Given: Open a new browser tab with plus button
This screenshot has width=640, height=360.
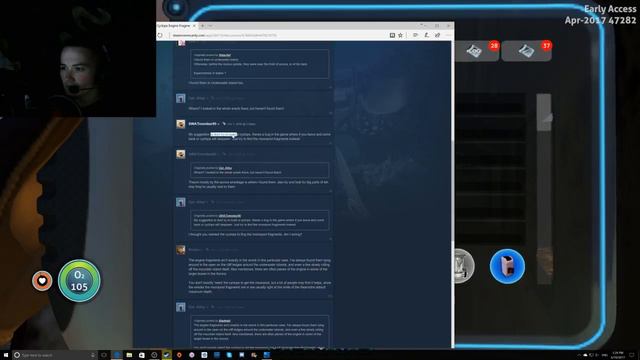Looking at the screenshot, I should (202, 26).
